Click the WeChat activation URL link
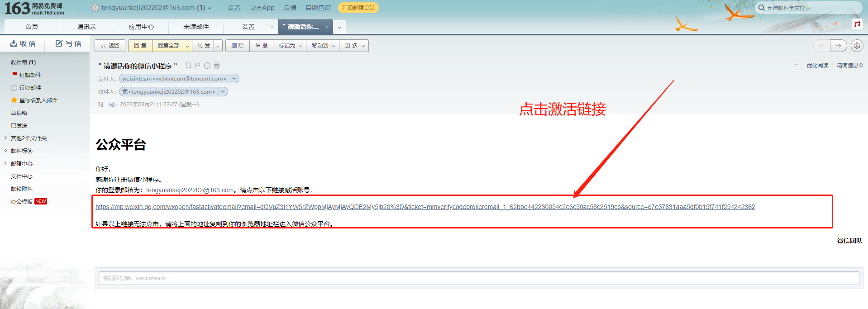The height and width of the screenshot is (309, 868). click(425, 207)
